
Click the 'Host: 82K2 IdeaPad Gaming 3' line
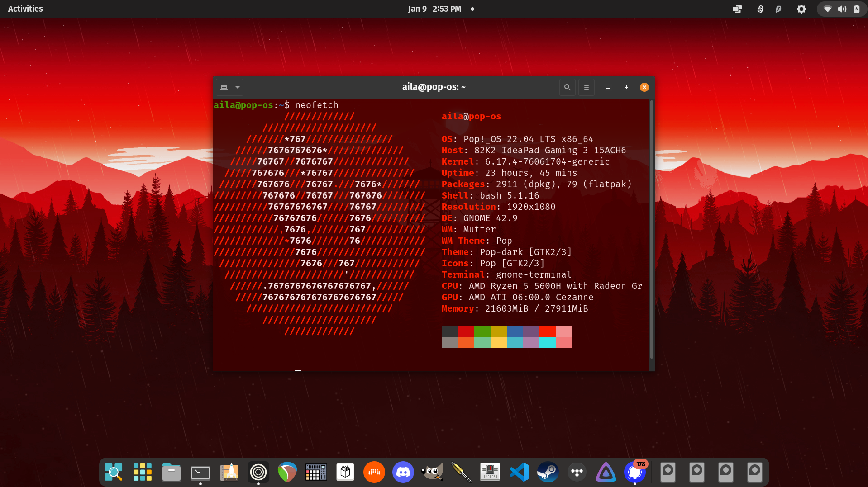pos(534,150)
